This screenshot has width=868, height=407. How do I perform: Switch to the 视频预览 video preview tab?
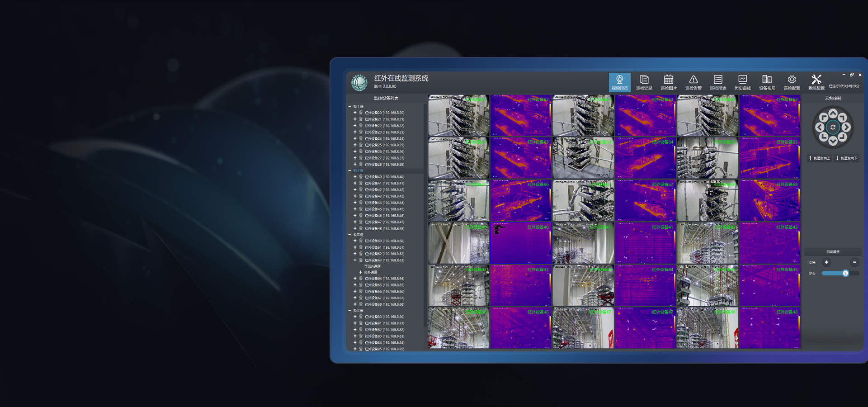tap(619, 82)
